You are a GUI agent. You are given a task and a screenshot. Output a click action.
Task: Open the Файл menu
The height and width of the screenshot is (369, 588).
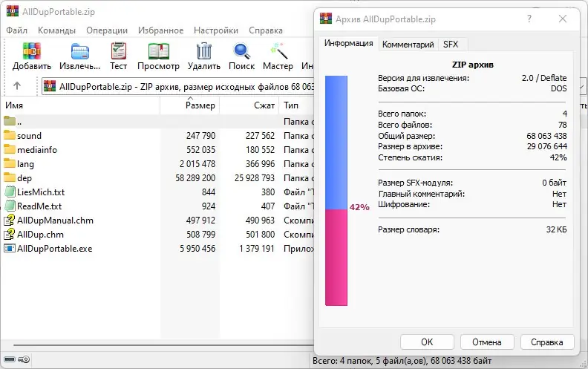coord(16,30)
